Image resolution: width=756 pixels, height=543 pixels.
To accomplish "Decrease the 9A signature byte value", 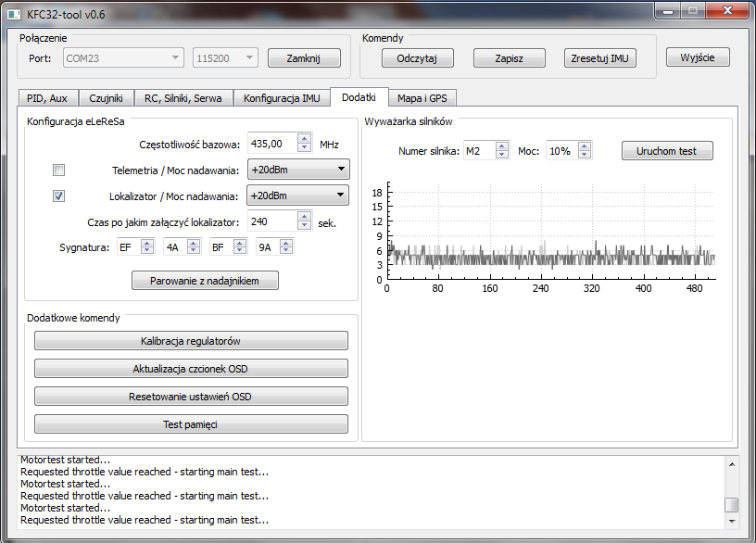I will point(286,250).
